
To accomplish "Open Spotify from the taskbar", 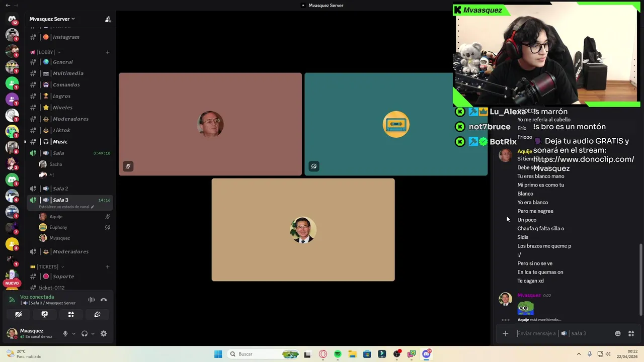I will 338,354.
